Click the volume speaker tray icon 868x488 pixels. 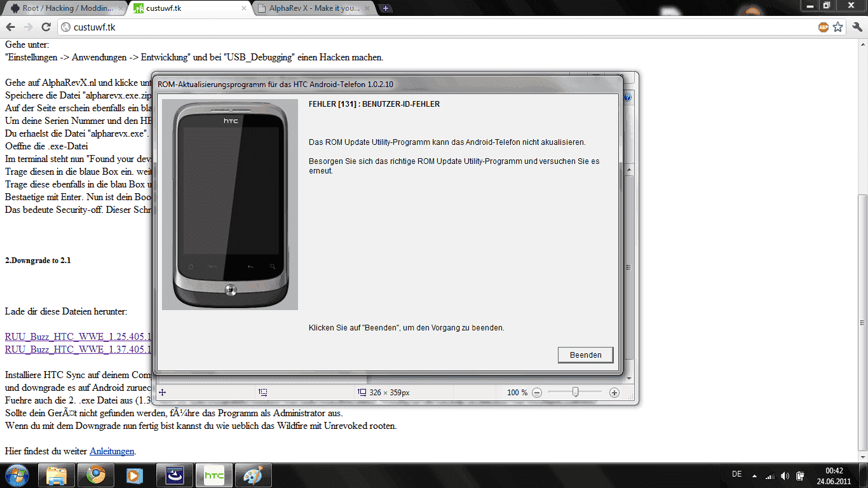[x=785, y=475]
